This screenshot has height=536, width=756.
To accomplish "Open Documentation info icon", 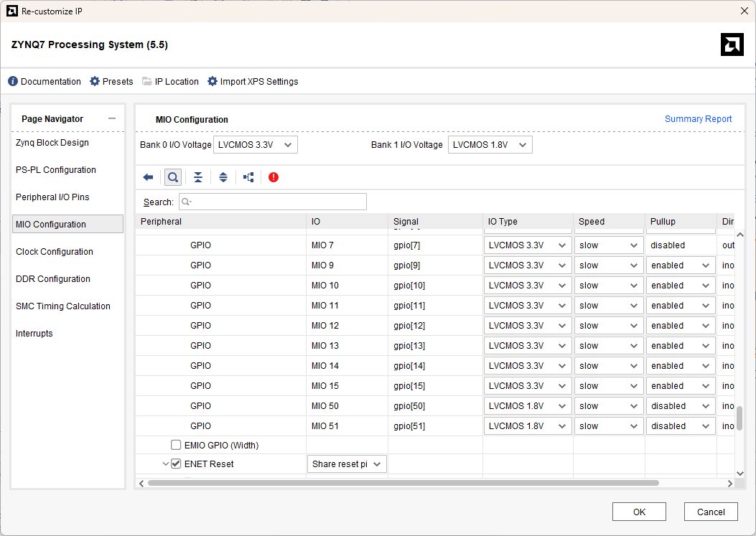I will point(13,82).
